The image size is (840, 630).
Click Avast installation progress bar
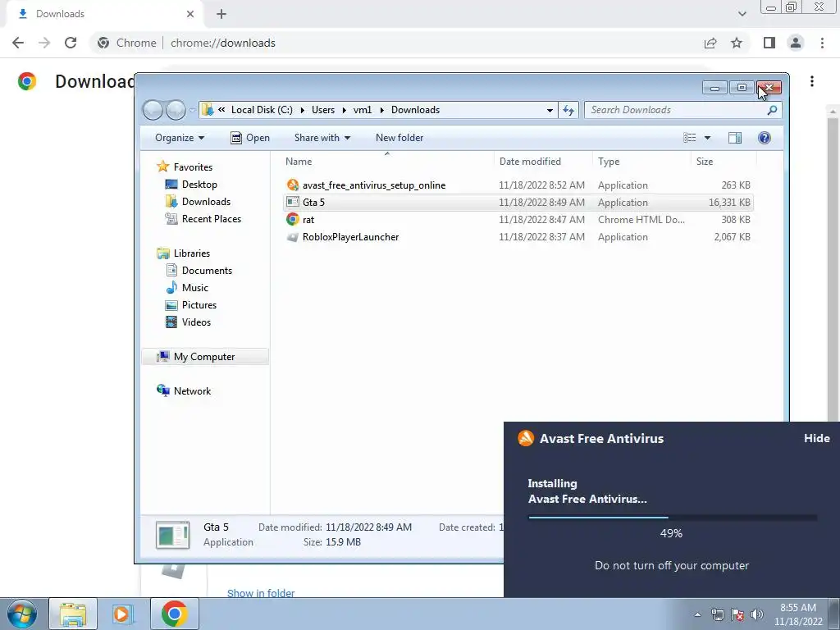point(673,518)
